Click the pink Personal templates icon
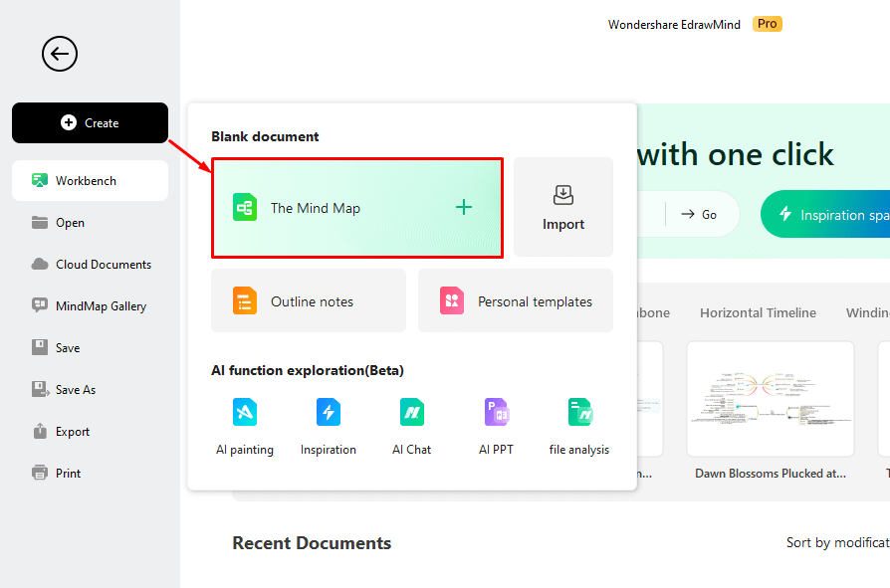 [x=452, y=301]
